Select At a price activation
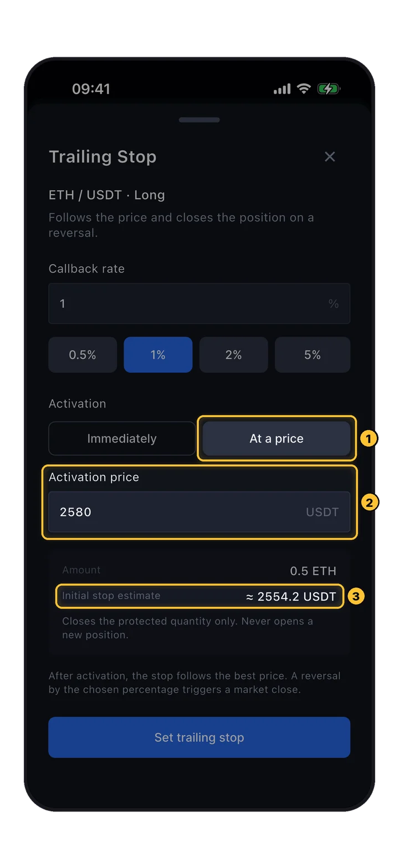 pos(277,439)
